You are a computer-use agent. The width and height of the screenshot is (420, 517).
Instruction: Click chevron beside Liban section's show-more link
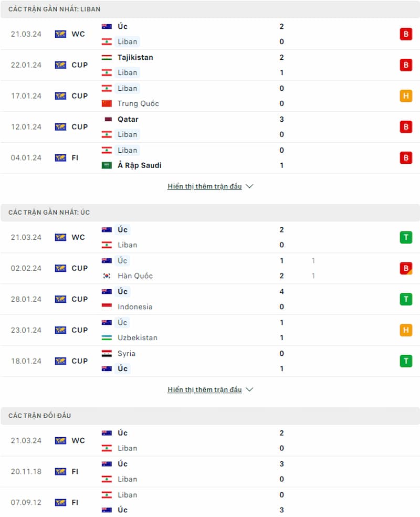(249, 186)
